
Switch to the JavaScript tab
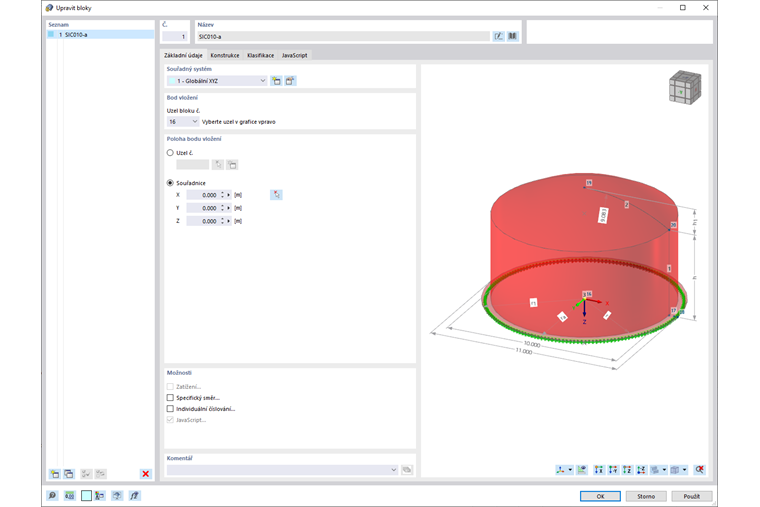point(295,55)
